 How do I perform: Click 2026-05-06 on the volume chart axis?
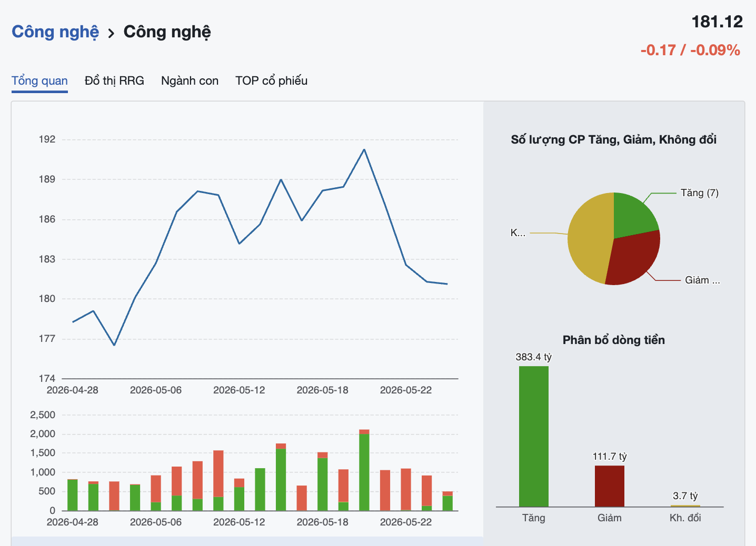[156, 522]
